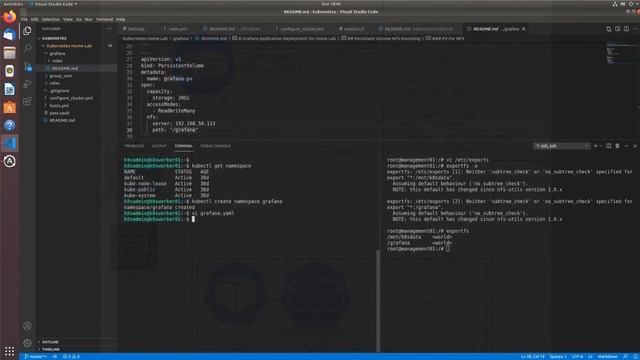Viewport: 640px width, 360px height.
Task: Open markdown preview to the side
Action: 618,29
